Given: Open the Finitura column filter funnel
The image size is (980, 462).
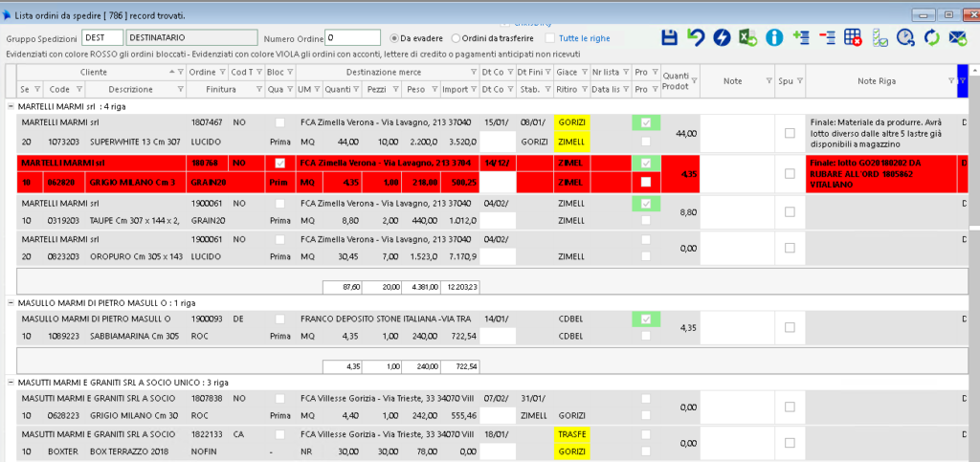Looking at the screenshot, I should pos(259,90).
